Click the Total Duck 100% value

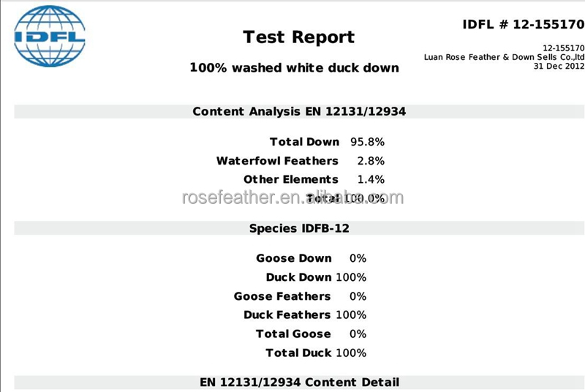[x=351, y=353]
